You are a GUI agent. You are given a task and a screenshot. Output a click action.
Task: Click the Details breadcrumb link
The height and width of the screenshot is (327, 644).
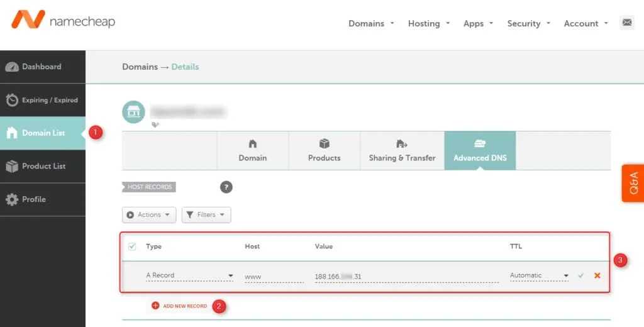coord(186,67)
